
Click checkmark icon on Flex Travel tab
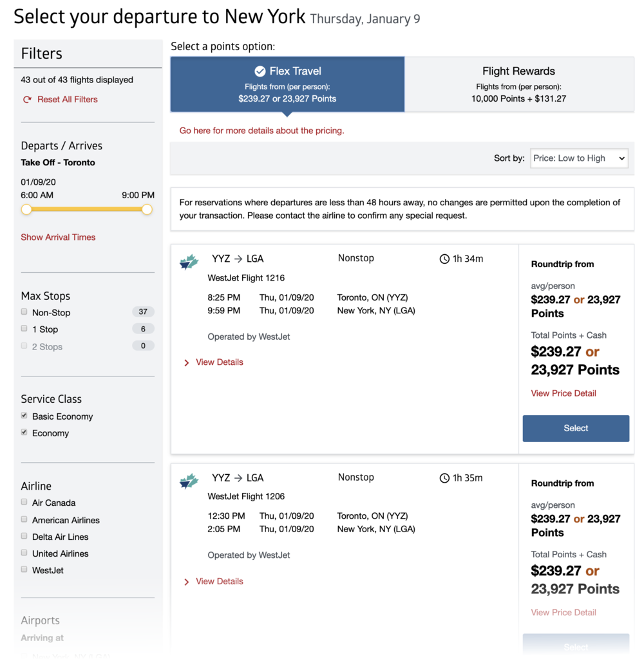click(260, 71)
